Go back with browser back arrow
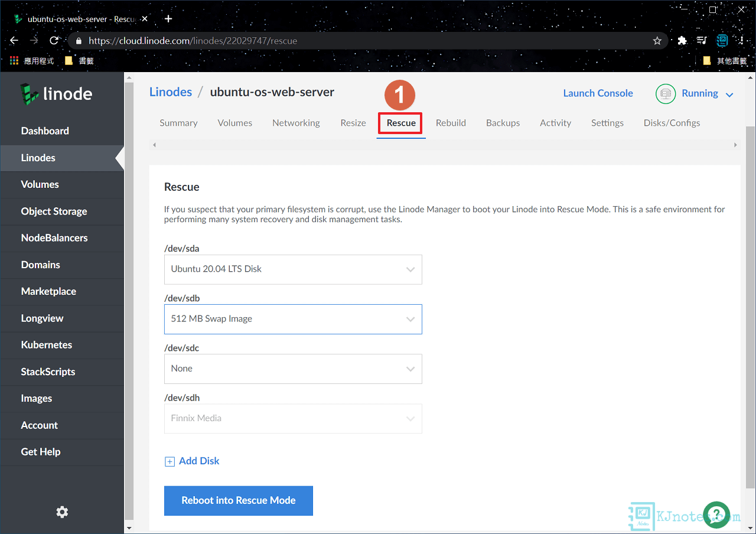Image resolution: width=756 pixels, height=534 pixels. tap(14, 41)
